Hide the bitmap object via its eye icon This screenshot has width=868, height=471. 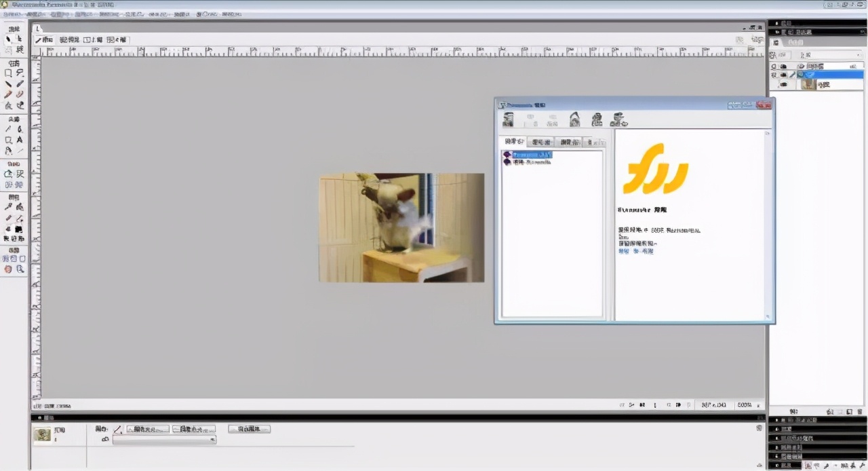[x=783, y=85]
